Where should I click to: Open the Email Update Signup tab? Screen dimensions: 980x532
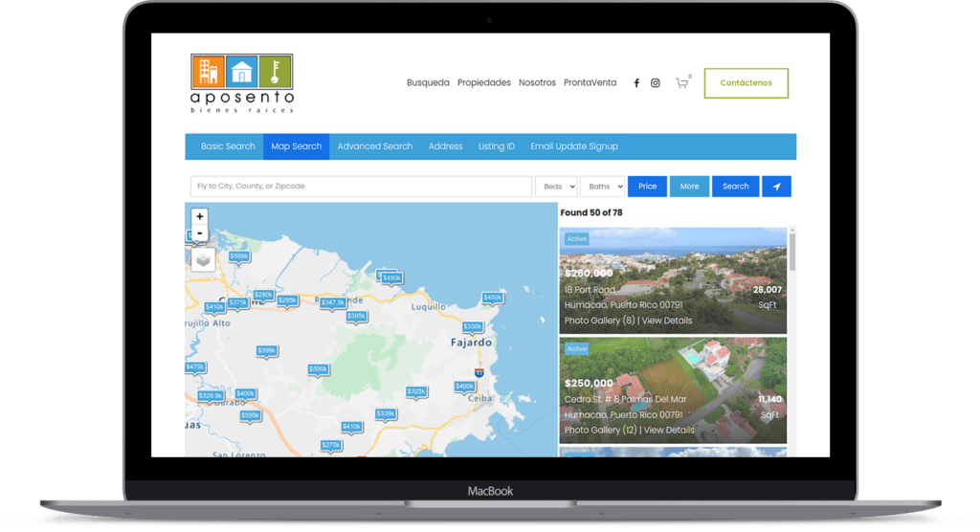pos(574,146)
